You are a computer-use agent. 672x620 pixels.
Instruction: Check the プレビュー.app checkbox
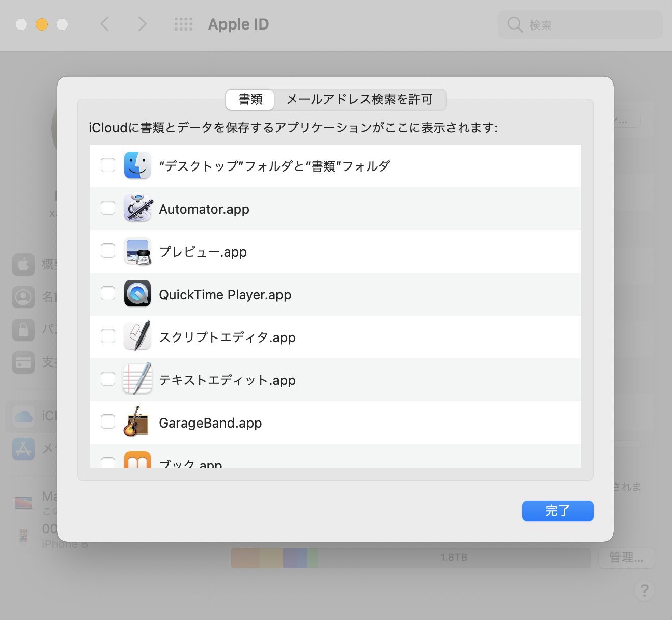coord(108,250)
